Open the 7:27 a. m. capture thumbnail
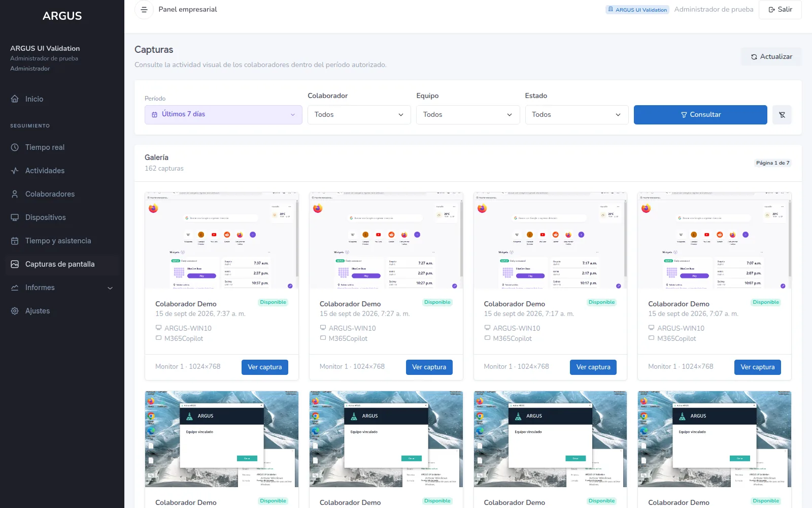 (x=386, y=240)
